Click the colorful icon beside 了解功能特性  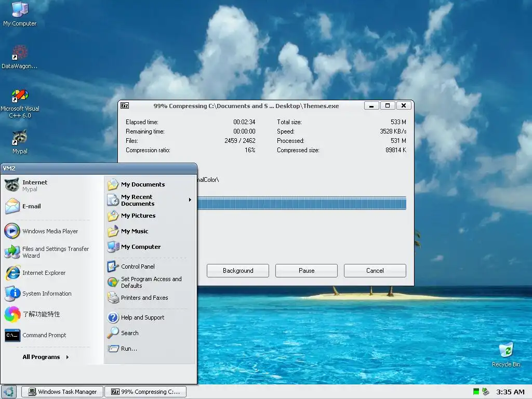(12, 314)
